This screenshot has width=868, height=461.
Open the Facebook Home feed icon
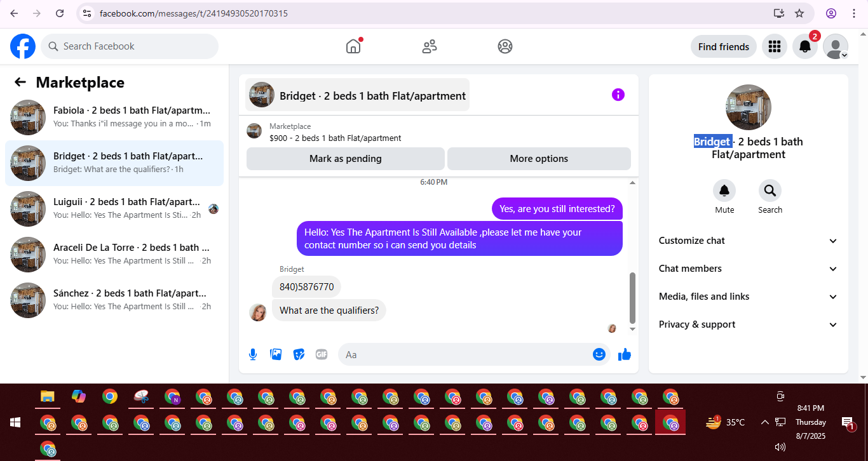tap(353, 46)
